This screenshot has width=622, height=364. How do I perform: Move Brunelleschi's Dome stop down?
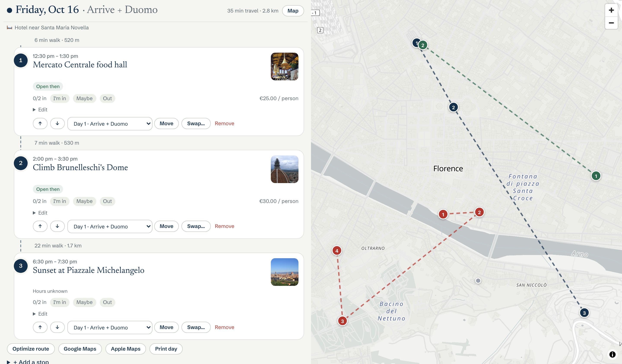(57, 226)
